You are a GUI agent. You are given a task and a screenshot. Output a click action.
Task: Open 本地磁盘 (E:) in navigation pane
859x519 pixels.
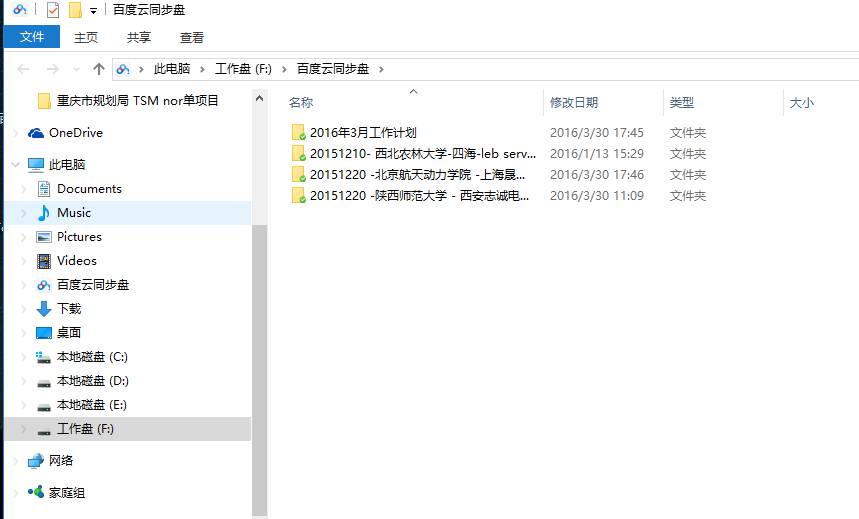click(x=92, y=405)
